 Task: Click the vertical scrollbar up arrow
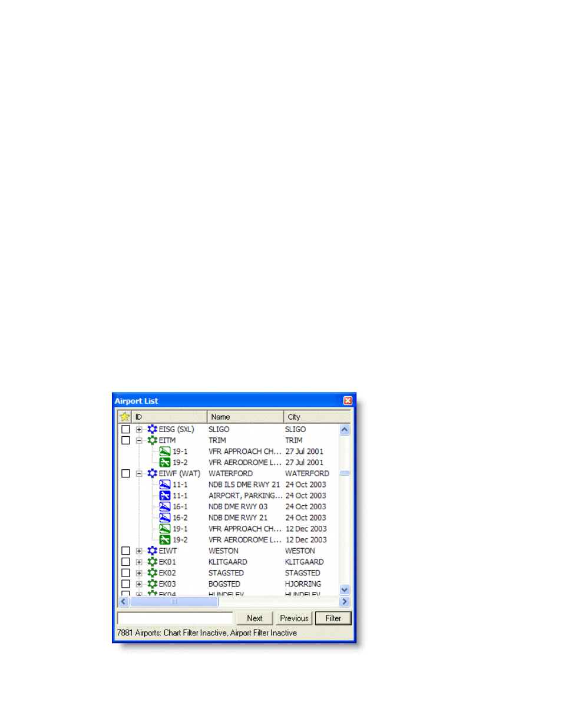pos(345,430)
